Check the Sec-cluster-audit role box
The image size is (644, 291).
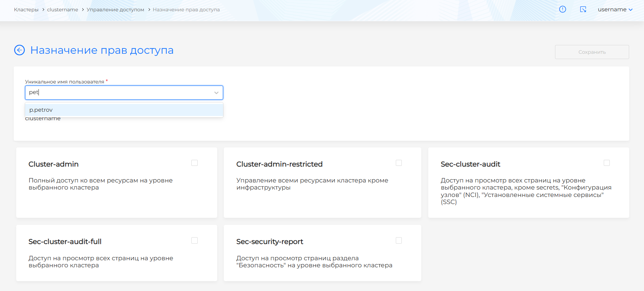(x=607, y=163)
